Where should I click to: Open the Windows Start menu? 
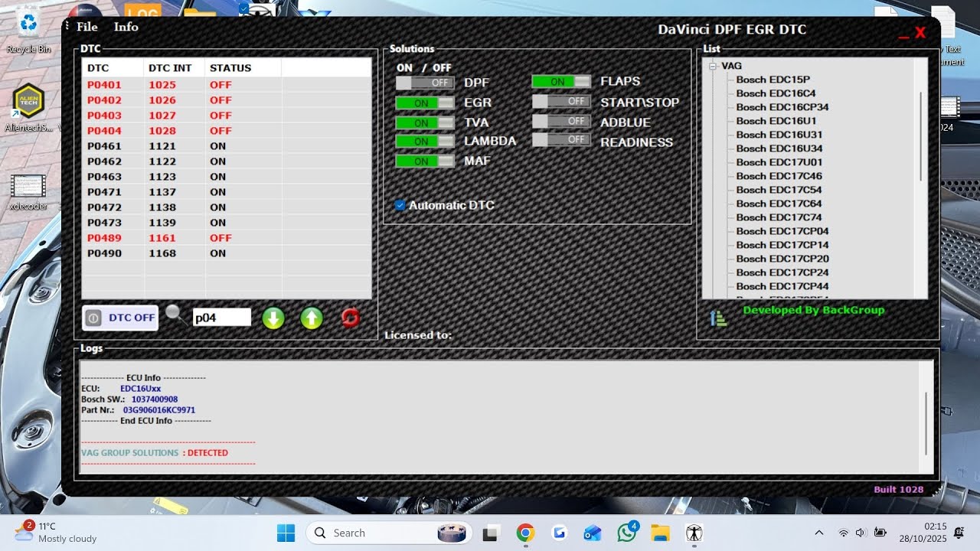pyautogui.click(x=286, y=533)
